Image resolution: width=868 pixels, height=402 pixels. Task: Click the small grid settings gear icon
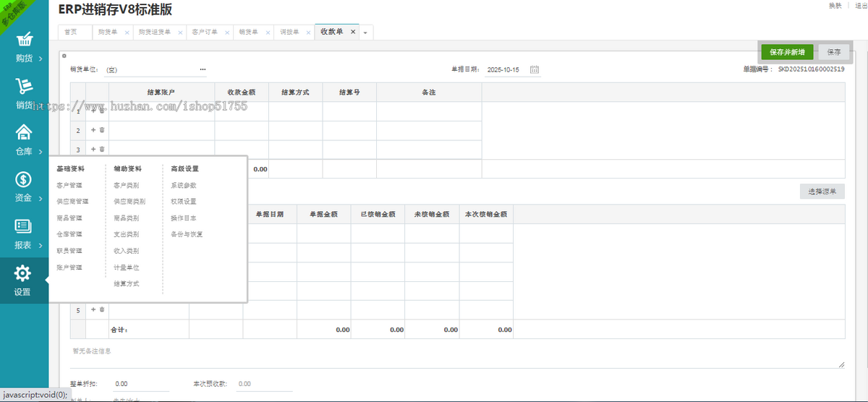pos(64,56)
